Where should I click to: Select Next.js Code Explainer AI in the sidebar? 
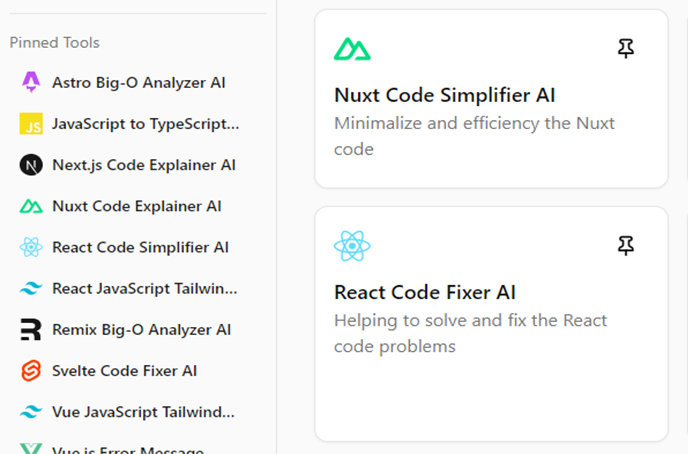(143, 165)
